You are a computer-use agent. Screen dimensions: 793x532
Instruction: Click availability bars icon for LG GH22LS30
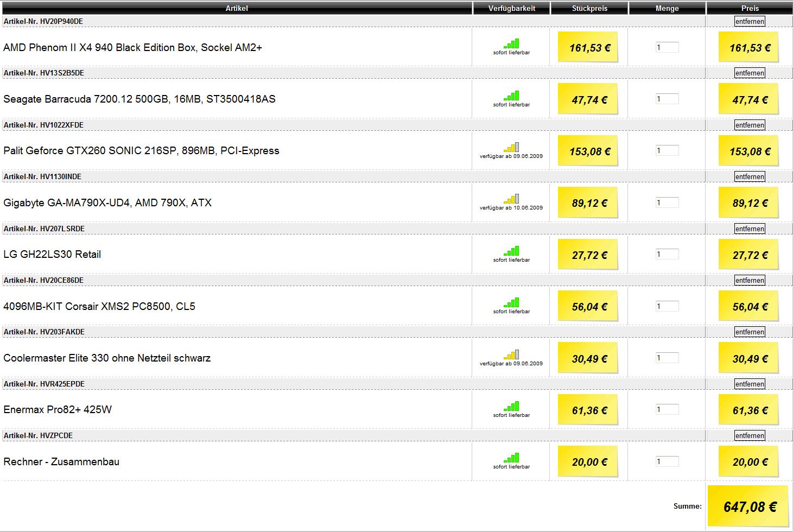point(511,251)
